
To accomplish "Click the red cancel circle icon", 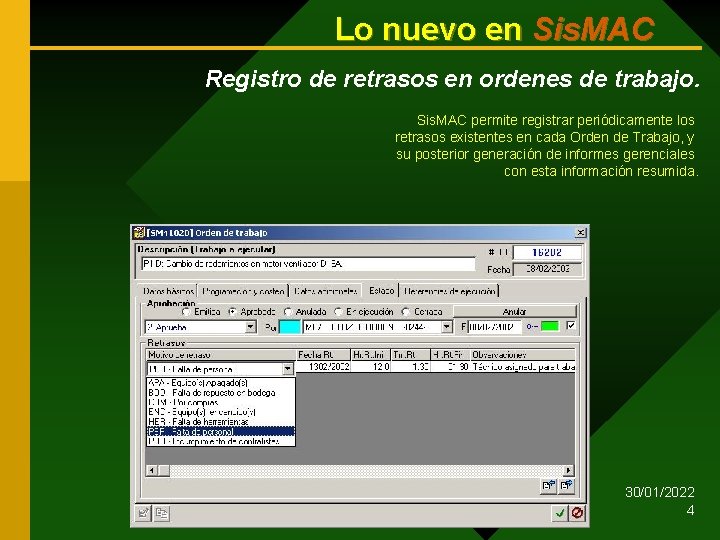I will (x=577, y=513).
